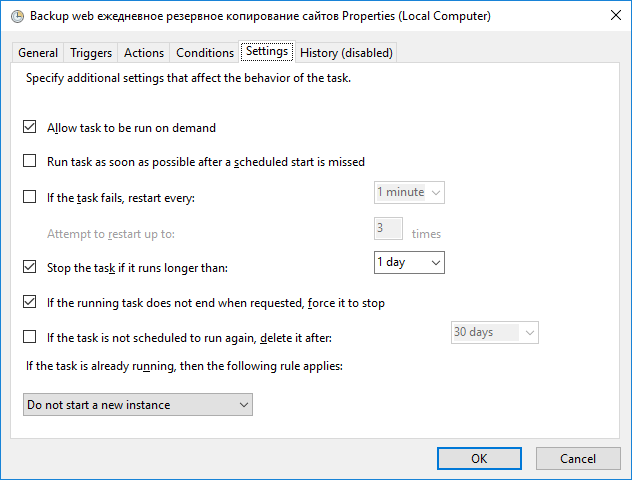Viewport: 632px width, 480px height.
Task: Uncheck force running task to stop option
Action: coord(29,302)
